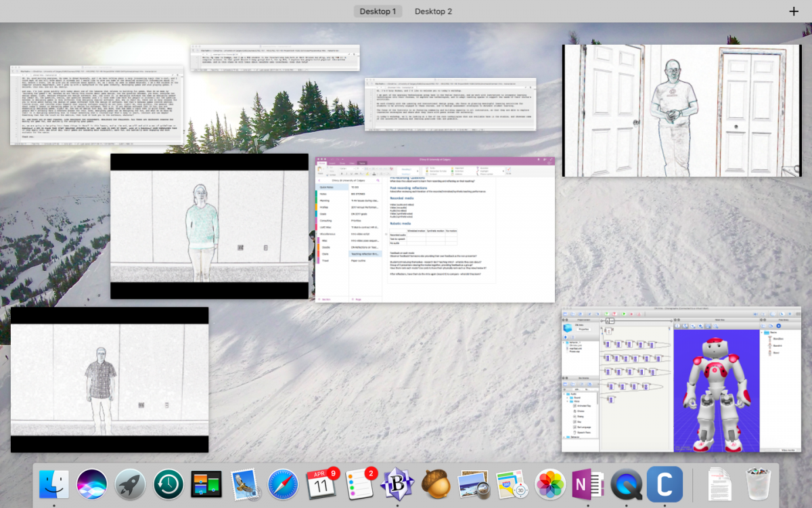Switch to Desktop 1 space

(x=378, y=12)
